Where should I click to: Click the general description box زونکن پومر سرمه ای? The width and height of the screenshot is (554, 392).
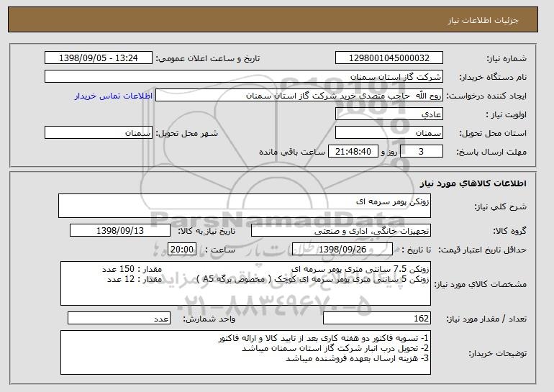245,206
